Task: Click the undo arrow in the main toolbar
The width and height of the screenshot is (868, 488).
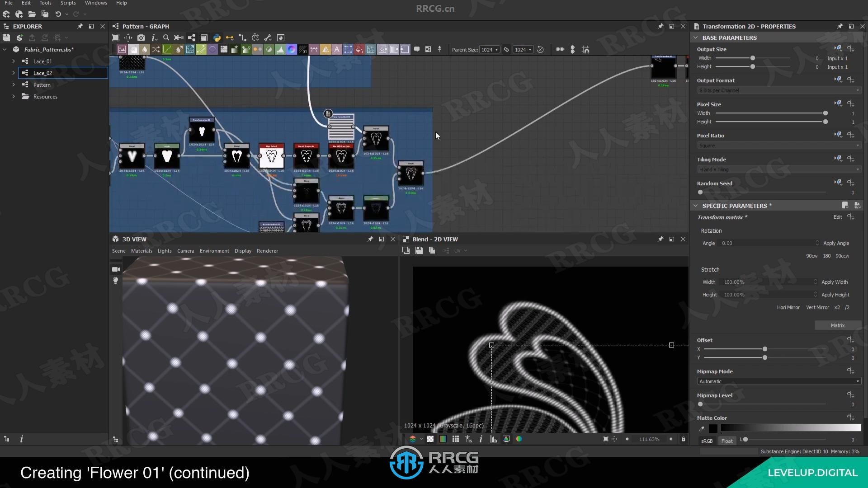Action: coord(58,14)
